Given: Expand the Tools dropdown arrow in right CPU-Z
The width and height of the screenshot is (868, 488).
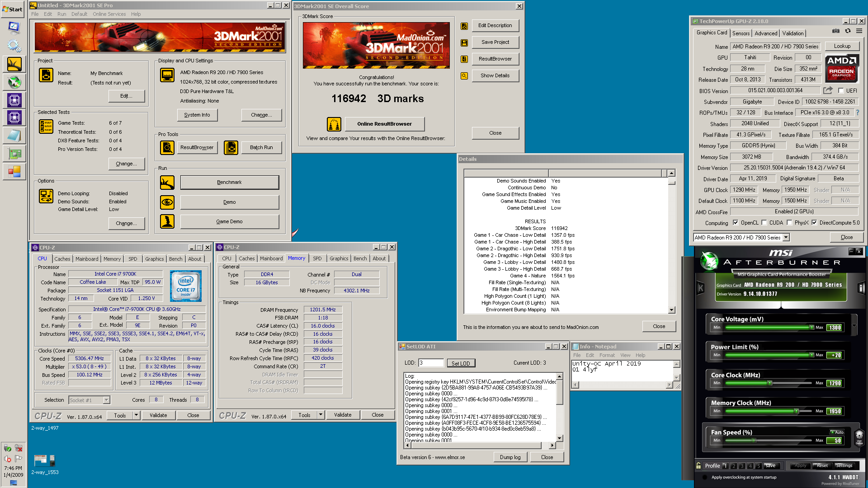Looking at the screenshot, I should (321, 415).
